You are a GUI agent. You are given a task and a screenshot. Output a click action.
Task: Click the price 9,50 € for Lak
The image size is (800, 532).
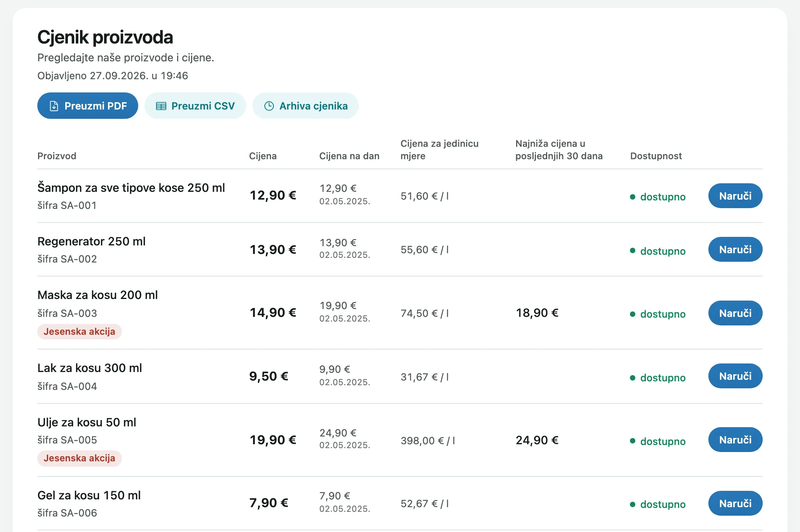tap(269, 376)
